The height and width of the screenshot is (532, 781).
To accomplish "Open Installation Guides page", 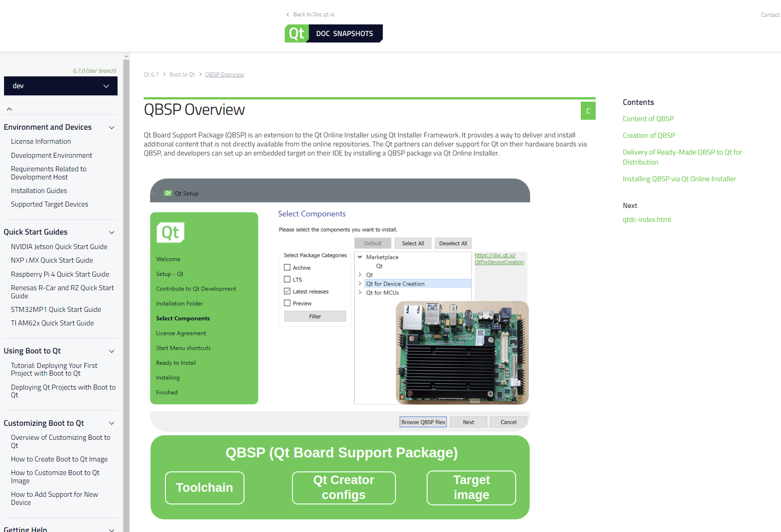I will (39, 191).
